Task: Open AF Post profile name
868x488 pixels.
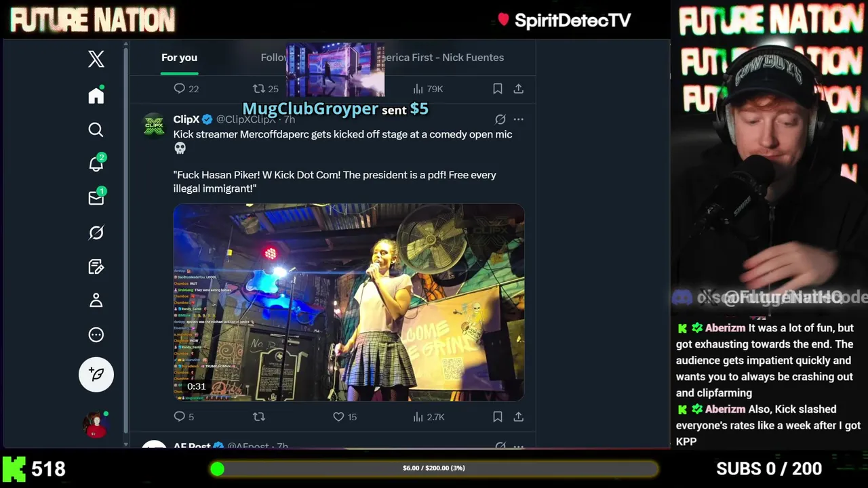Action: [192, 446]
